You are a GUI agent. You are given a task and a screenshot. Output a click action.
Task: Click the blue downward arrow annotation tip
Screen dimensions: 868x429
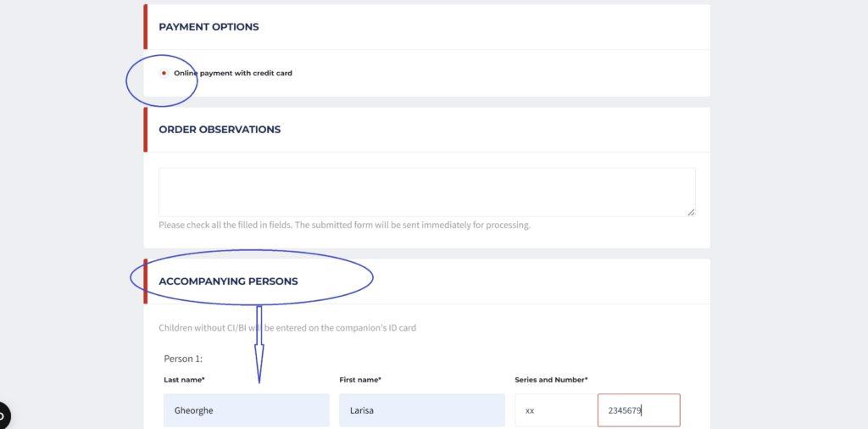tap(259, 381)
